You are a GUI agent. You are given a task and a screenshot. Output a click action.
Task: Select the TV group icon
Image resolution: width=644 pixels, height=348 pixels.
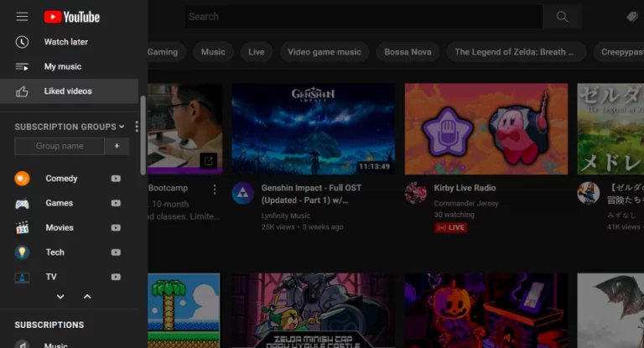click(22, 278)
